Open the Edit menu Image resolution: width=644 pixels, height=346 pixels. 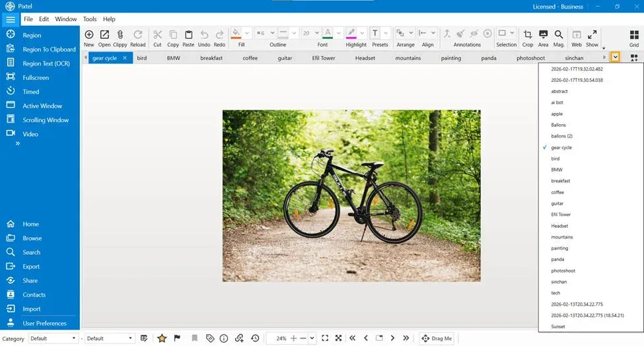(x=44, y=19)
